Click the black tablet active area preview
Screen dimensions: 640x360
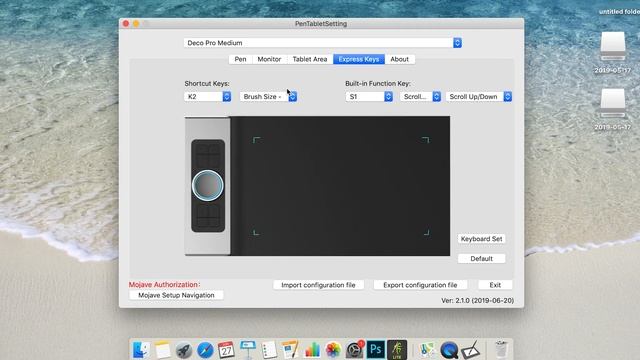[x=341, y=186]
